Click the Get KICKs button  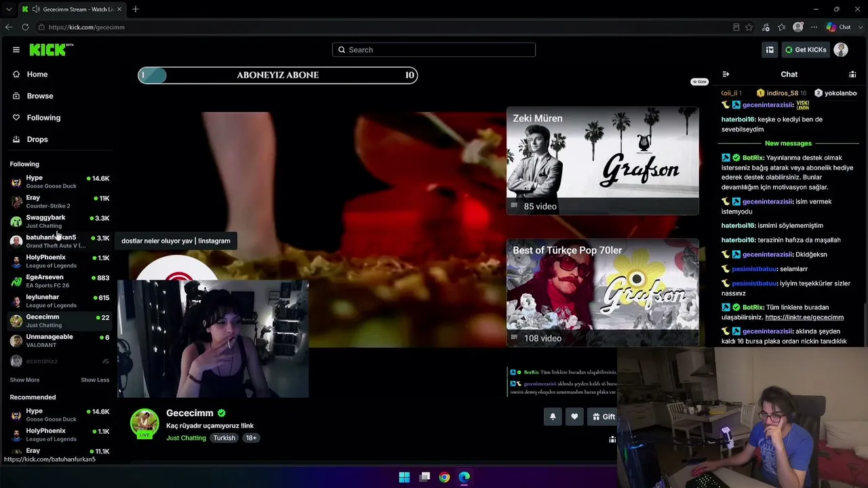pyautogui.click(x=806, y=49)
